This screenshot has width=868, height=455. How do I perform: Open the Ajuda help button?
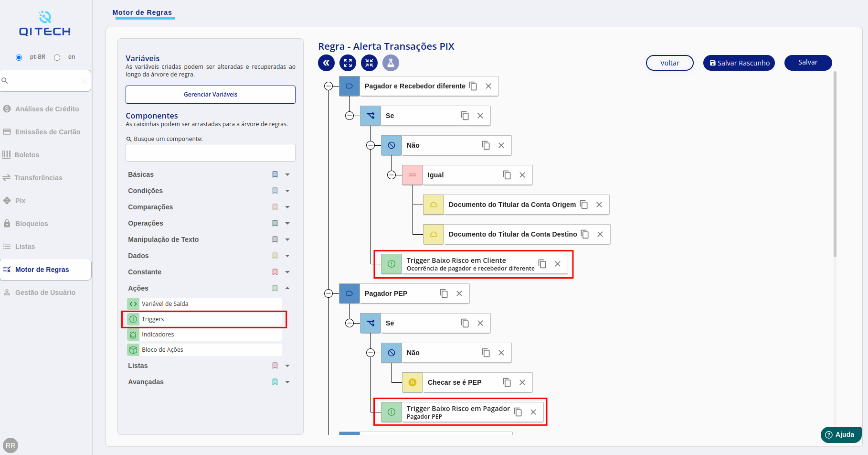pos(841,434)
